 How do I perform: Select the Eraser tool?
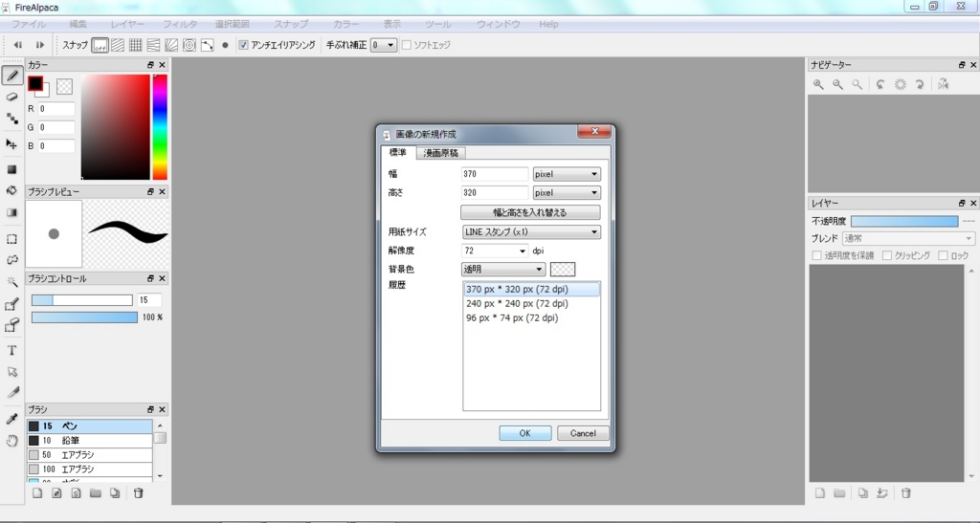pos(11,97)
